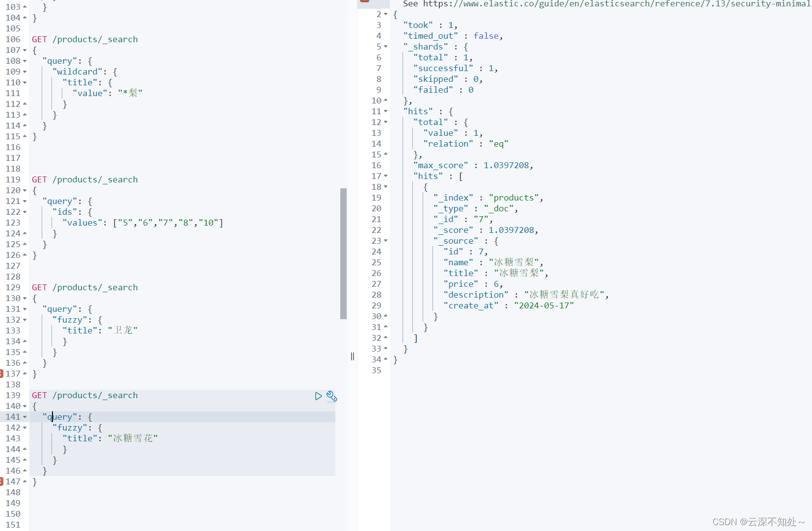The width and height of the screenshot is (812, 531).
Task: Click the fold marker at editor line 126
Action: click(25, 255)
